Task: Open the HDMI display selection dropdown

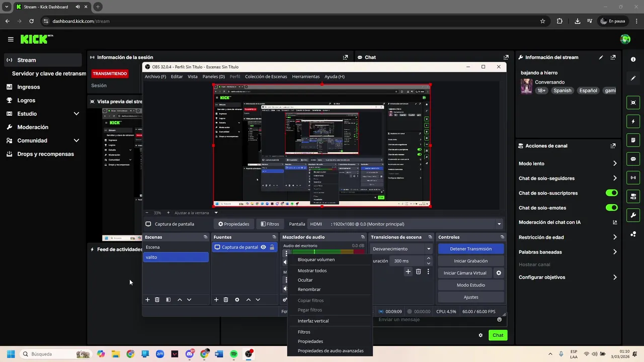Action: [x=405, y=224]
